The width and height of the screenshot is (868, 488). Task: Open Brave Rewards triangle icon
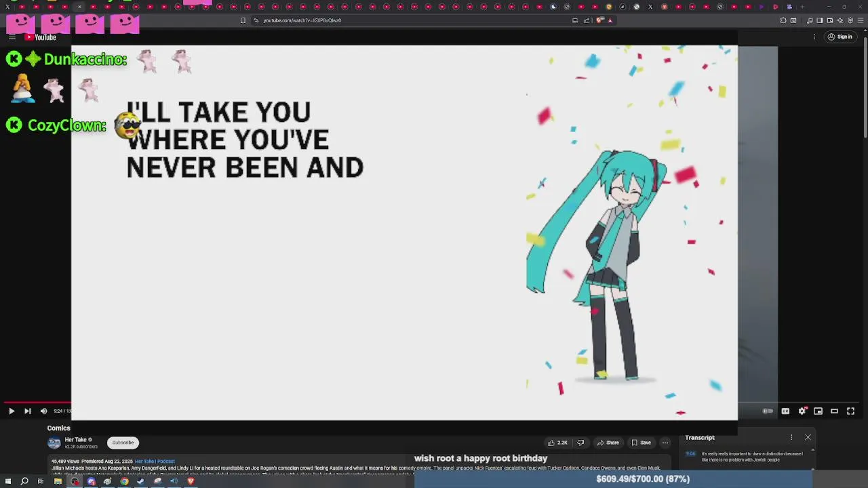610,20
